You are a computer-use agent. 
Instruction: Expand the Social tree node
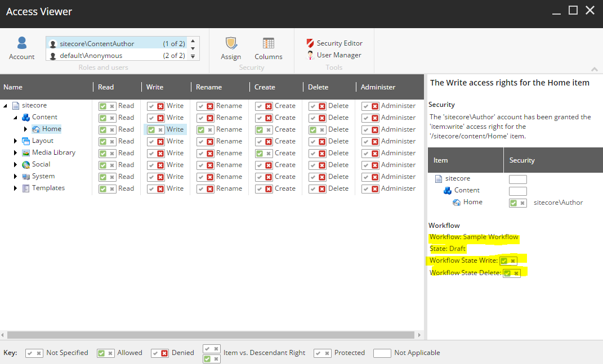click(x=15, y=164)
